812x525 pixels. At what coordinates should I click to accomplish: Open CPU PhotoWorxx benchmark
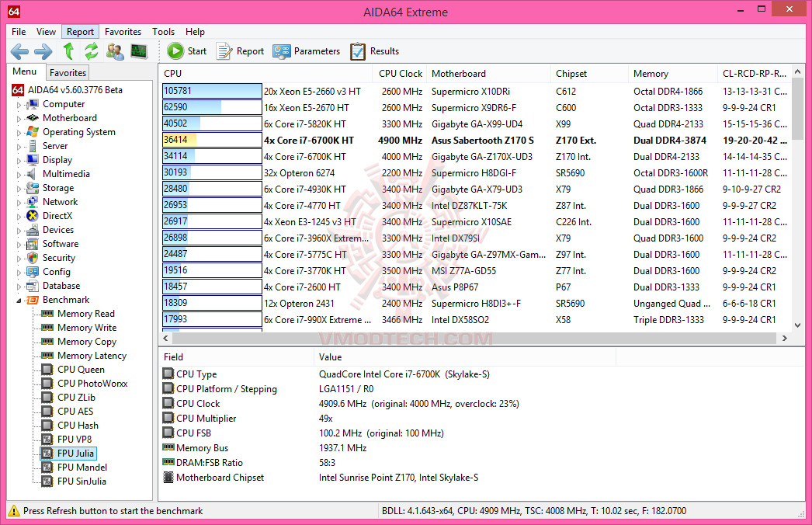point(92,384)
